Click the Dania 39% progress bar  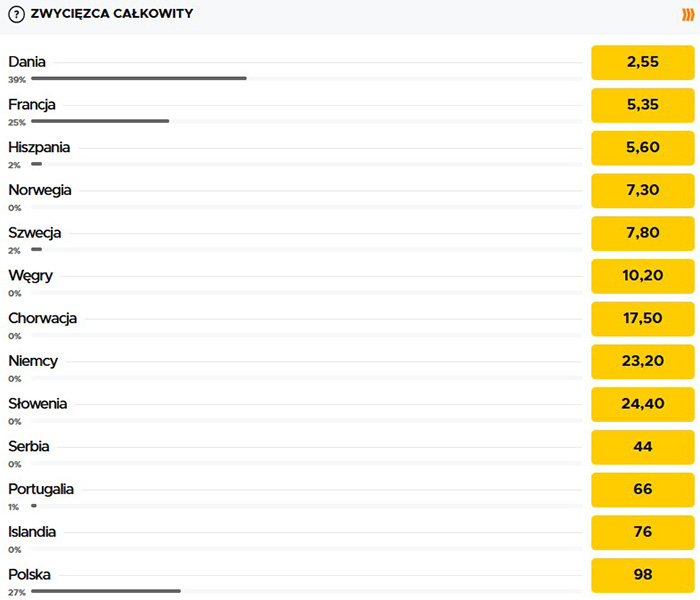tap(139, 78)
